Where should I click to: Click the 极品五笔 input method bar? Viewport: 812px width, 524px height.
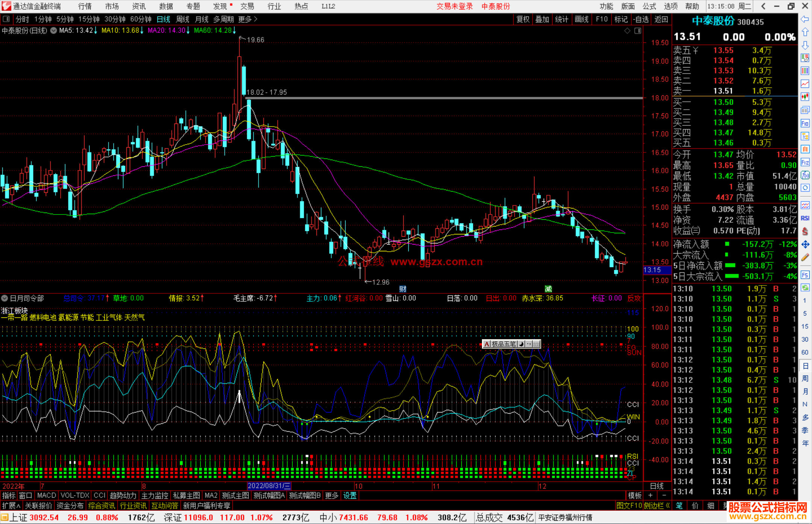pos(511,344)
